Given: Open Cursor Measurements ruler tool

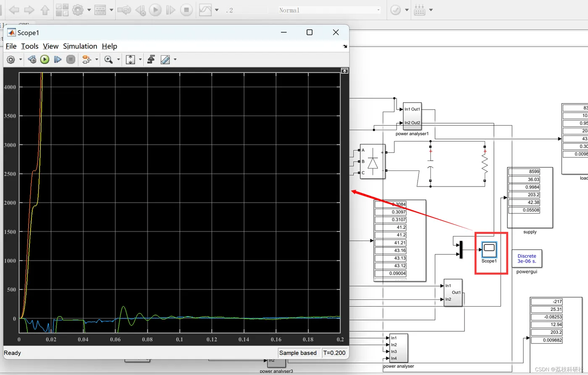Looking at the screenshot, I should 165,60.
